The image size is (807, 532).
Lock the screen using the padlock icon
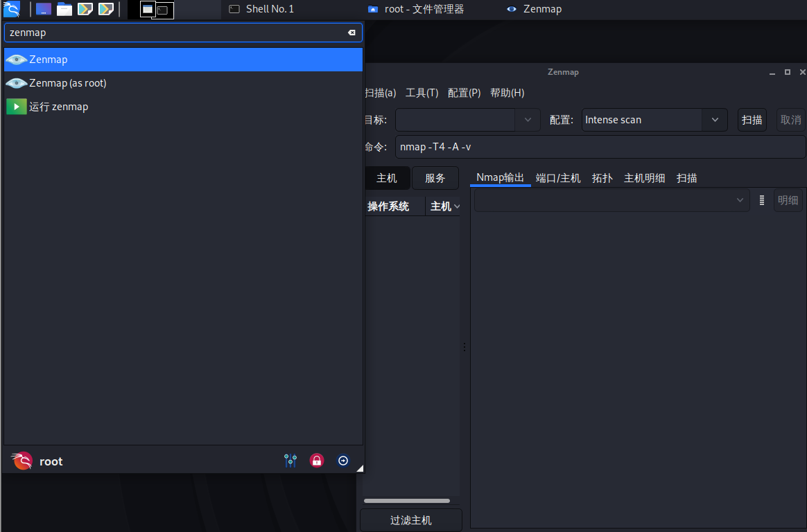tap(317, 461)
